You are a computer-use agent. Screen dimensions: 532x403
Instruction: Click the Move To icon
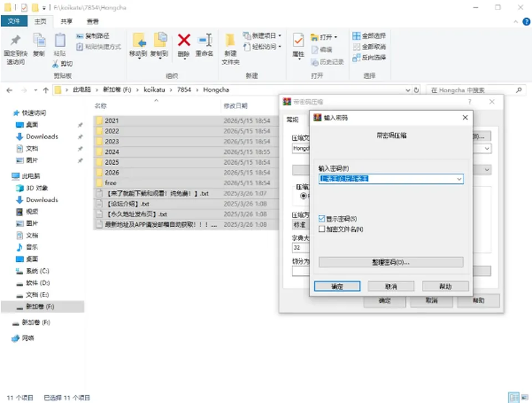(139, 40)
